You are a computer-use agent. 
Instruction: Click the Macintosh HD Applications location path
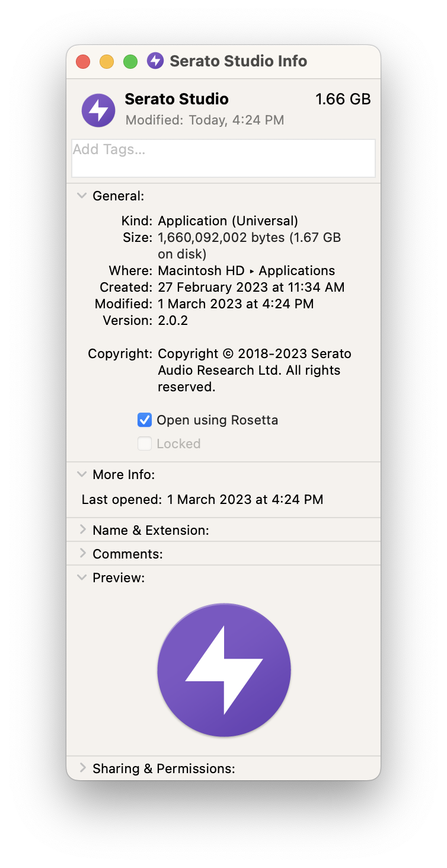click(x=246, y=271)
